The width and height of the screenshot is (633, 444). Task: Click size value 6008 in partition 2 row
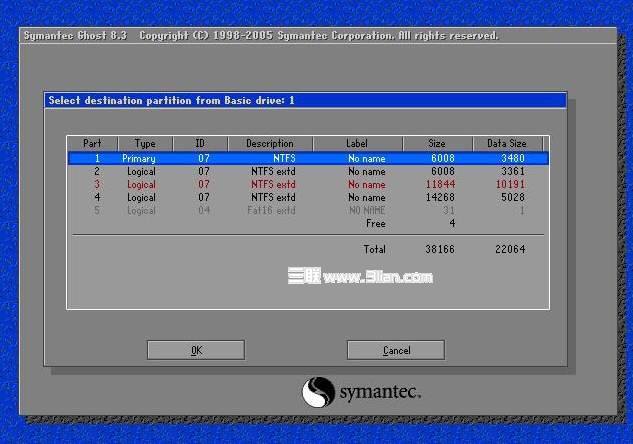(x=443, y=171)
